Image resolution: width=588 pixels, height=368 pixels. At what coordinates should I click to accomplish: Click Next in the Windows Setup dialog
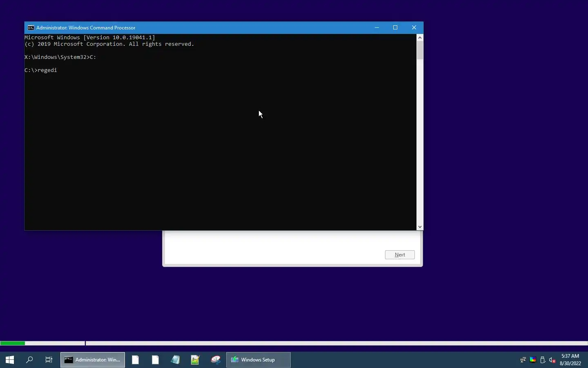[x=400, y=255]
